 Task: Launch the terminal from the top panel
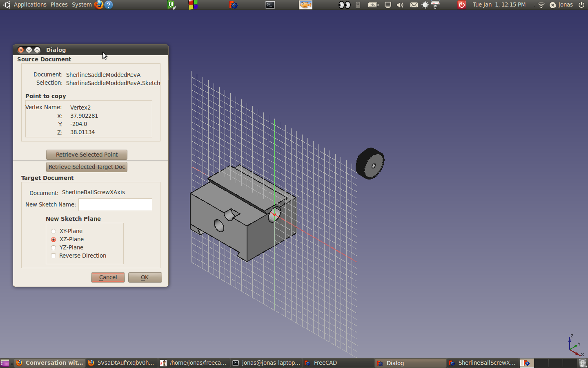coord(270,4)
